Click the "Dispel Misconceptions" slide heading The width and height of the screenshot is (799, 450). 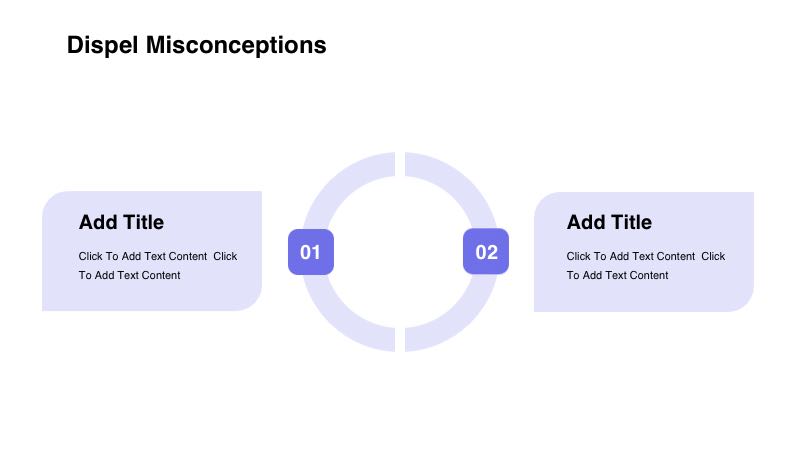click(196, 45)
